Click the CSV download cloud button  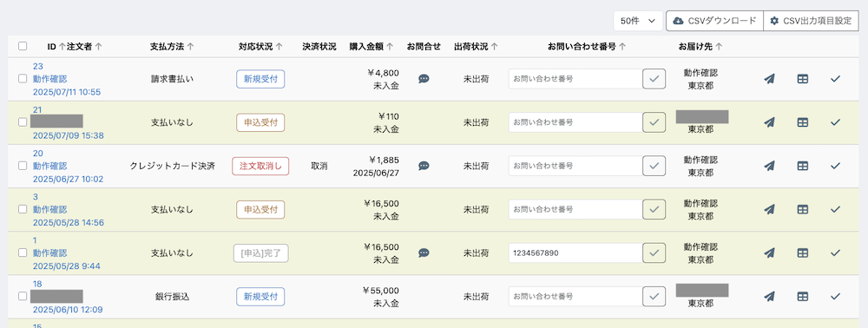[x=714, y=21]
